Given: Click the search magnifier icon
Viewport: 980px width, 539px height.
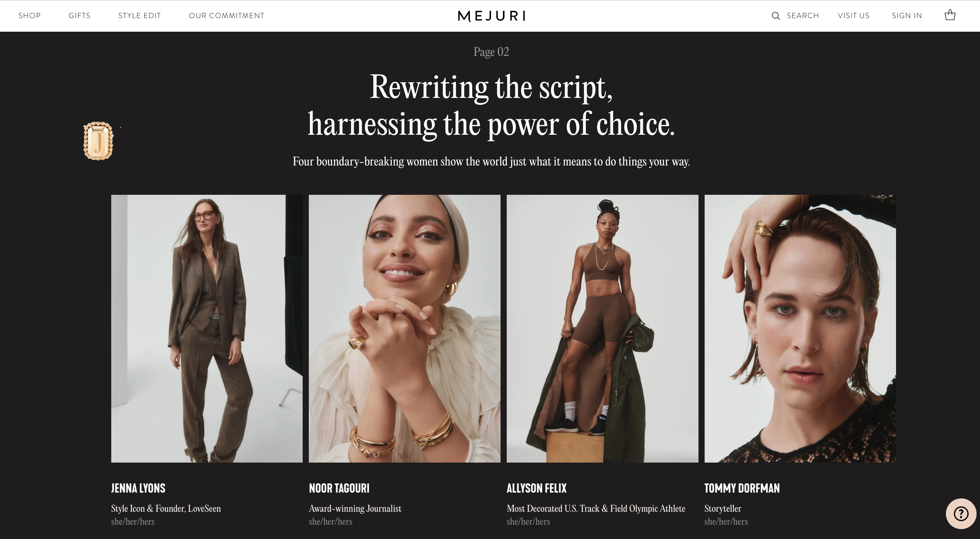Looking at the screenshot, I should (x=775, y=16).
